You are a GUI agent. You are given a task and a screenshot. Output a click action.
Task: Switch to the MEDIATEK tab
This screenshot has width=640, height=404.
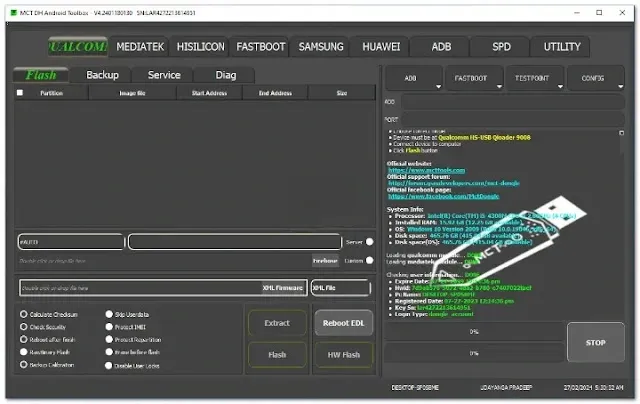coord(140,47)
